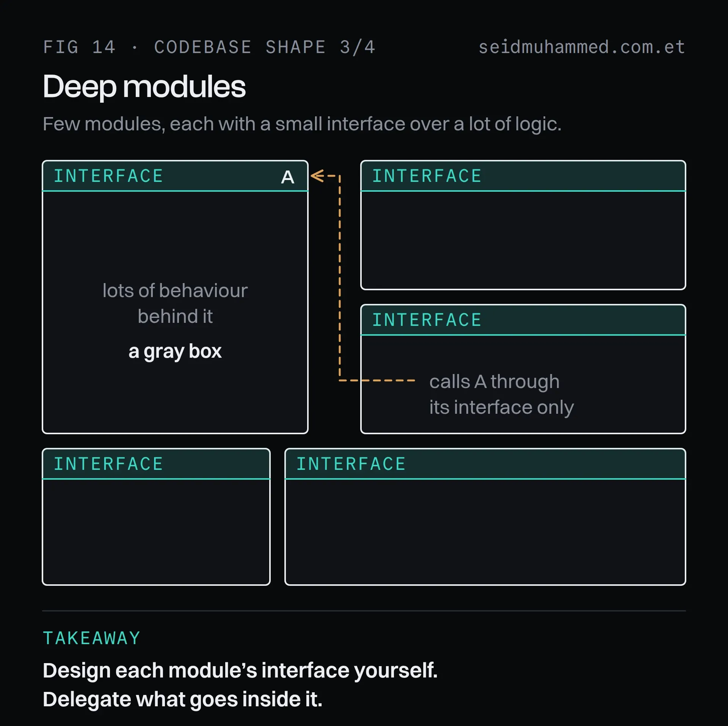This screenshot has height=726, width=728.
Task: Select the 'FIG 14 · CODEBASE SHAPE 3/4' caption
Action: [x=209, y=47]
